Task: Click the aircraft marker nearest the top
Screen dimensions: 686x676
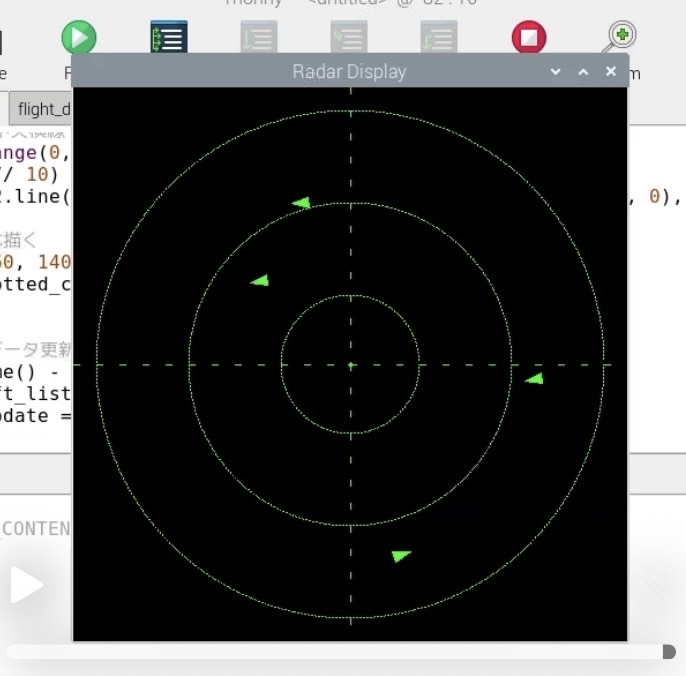Action: coord(301,203)
